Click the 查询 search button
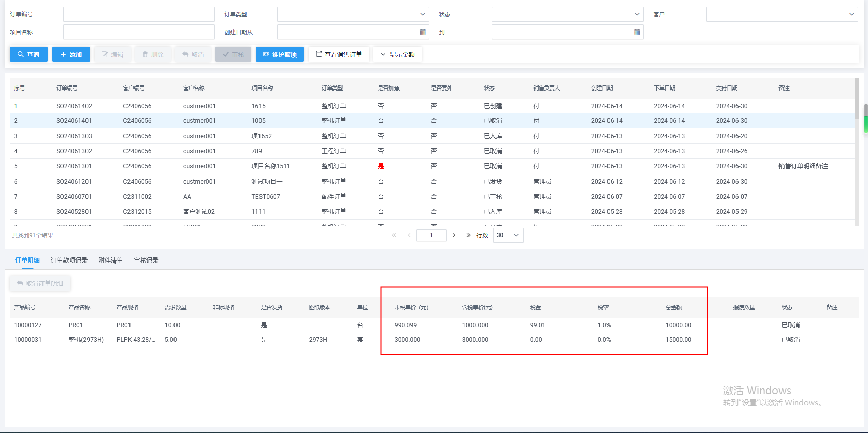Screen dimensions: 868x433 click(x=28, y=54)
